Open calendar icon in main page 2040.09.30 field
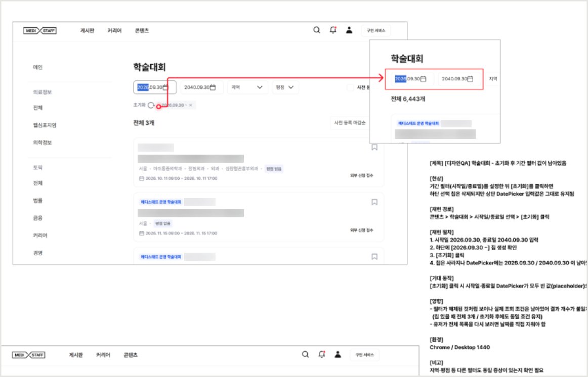 tap(213, 87)
